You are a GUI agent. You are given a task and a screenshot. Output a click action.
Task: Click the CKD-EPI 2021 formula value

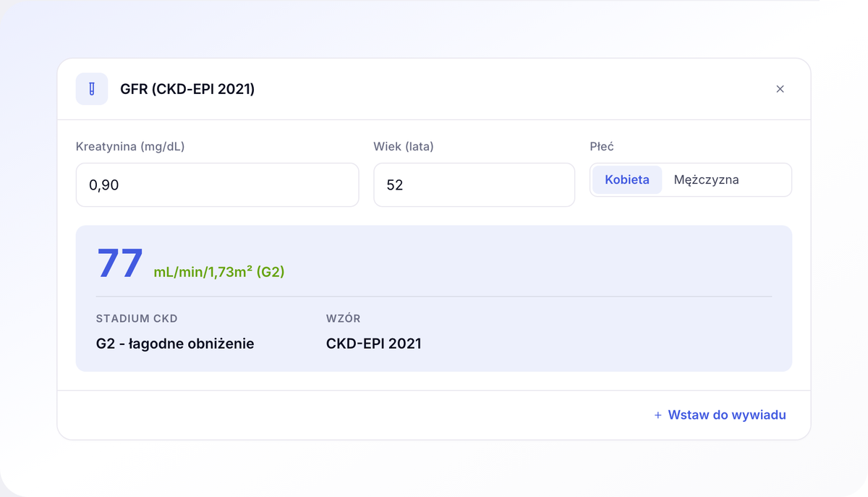tap(374, 344)
